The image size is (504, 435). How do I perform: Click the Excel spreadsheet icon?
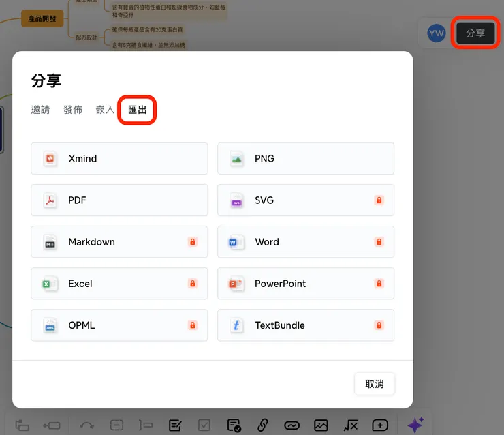point(50,284)
